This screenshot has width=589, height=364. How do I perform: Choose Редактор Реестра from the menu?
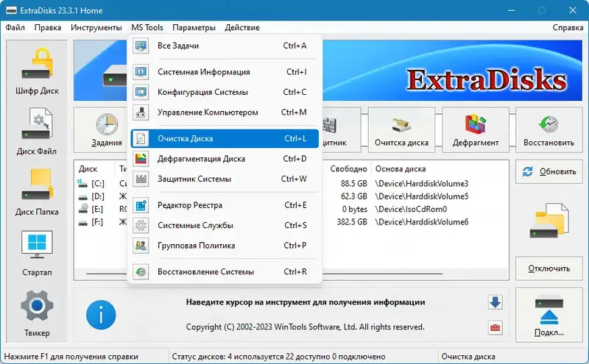tap(225, 205)
